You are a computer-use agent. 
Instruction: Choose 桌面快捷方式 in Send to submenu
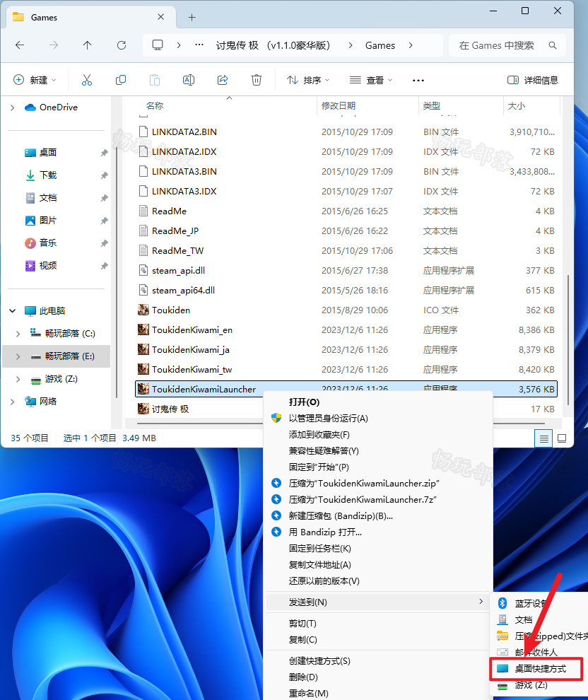(536, 669)
